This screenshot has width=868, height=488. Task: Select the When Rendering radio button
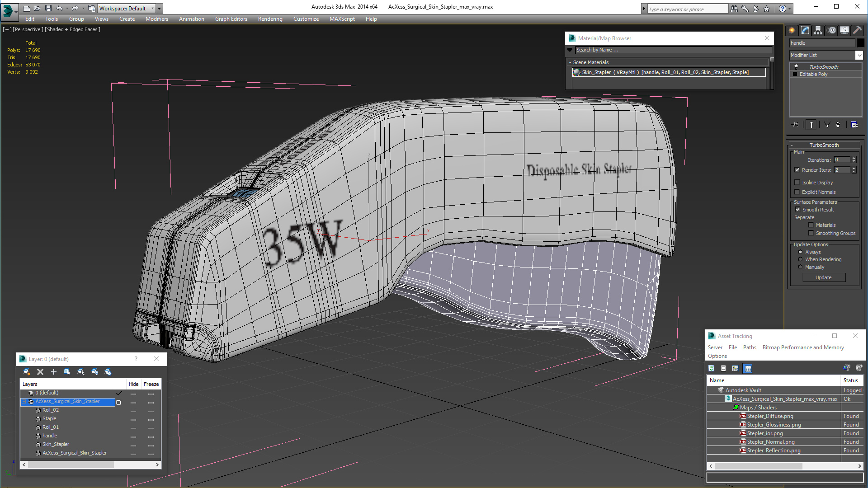click(x=800, y=259)
